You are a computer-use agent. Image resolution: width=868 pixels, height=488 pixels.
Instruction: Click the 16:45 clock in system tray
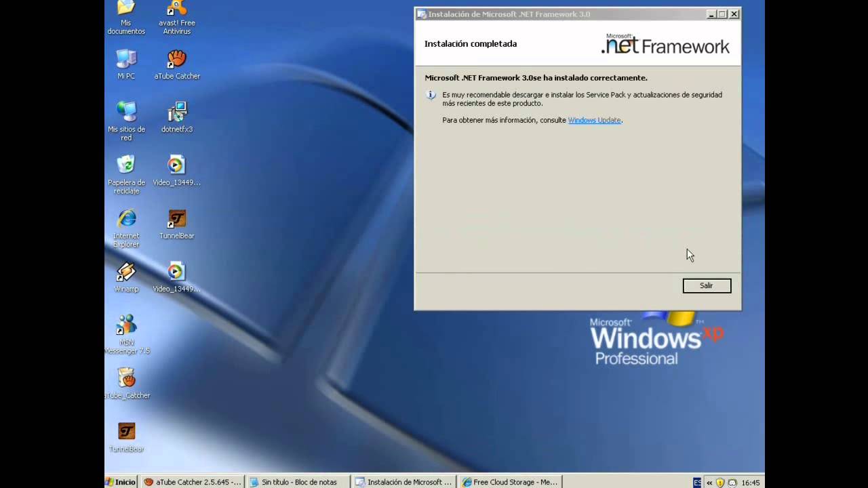751,483
